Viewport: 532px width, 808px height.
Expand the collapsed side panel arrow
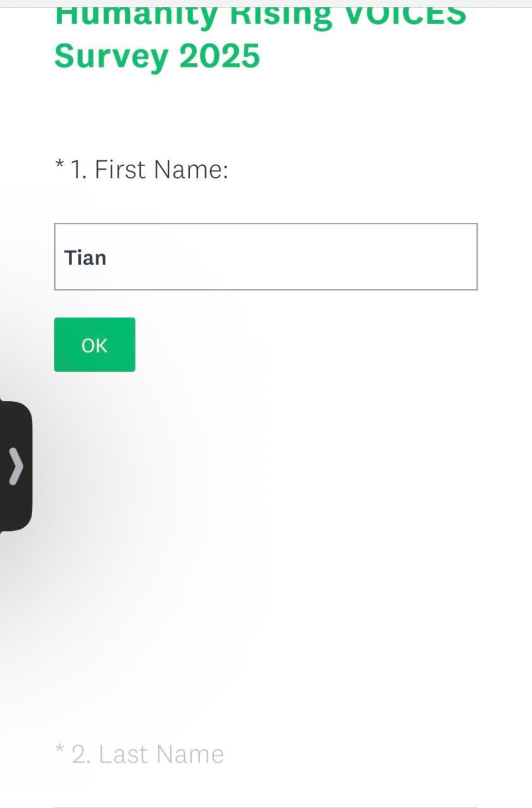tap(16, 467)
